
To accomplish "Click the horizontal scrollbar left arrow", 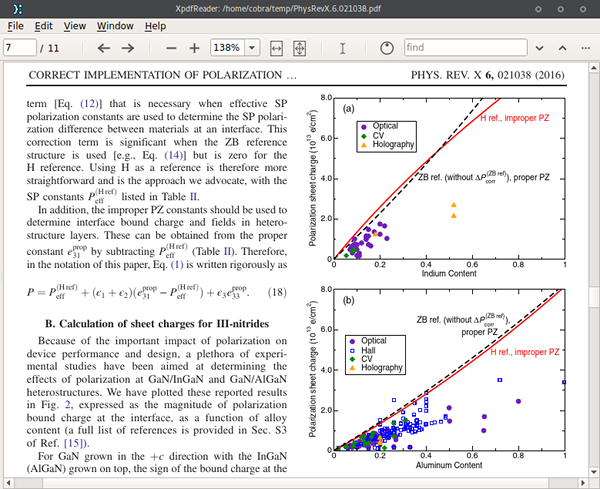I will coord(8,483).
